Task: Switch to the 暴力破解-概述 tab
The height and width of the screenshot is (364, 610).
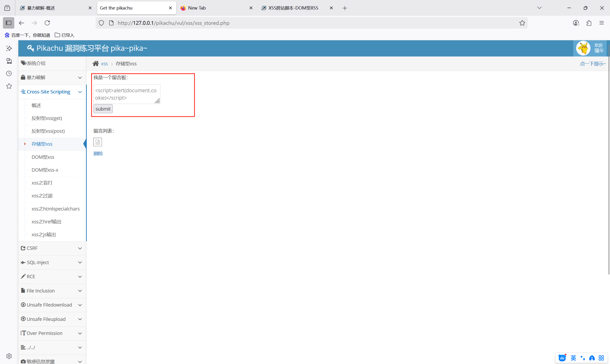Action: click(56, 8)
